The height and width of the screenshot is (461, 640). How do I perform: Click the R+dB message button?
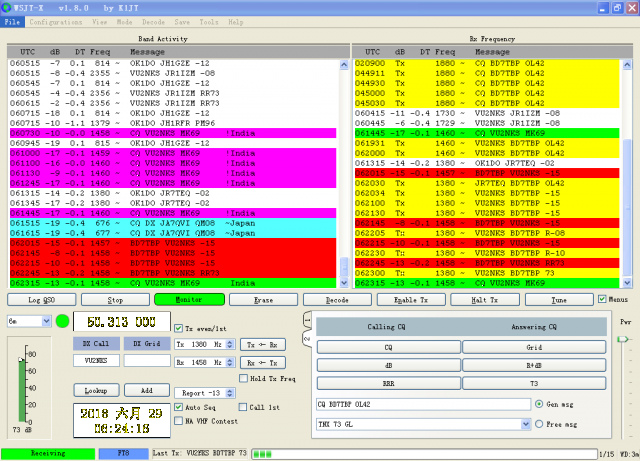tap(534, 365)
